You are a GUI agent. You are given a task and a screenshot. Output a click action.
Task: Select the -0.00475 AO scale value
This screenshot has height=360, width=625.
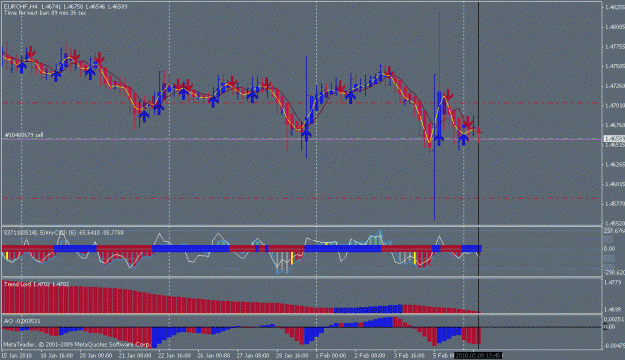614,346
